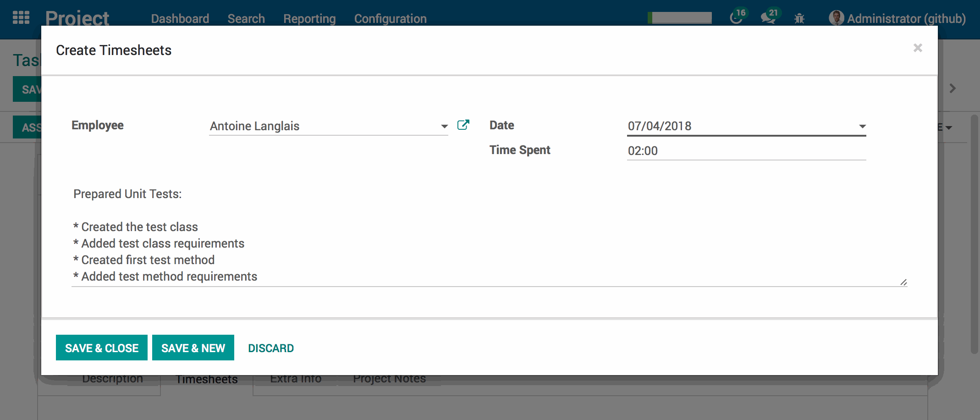The width and height of the screenshot is (980, 420).
Task: Open the Employee external link icon
Action: tap(463, 125)
